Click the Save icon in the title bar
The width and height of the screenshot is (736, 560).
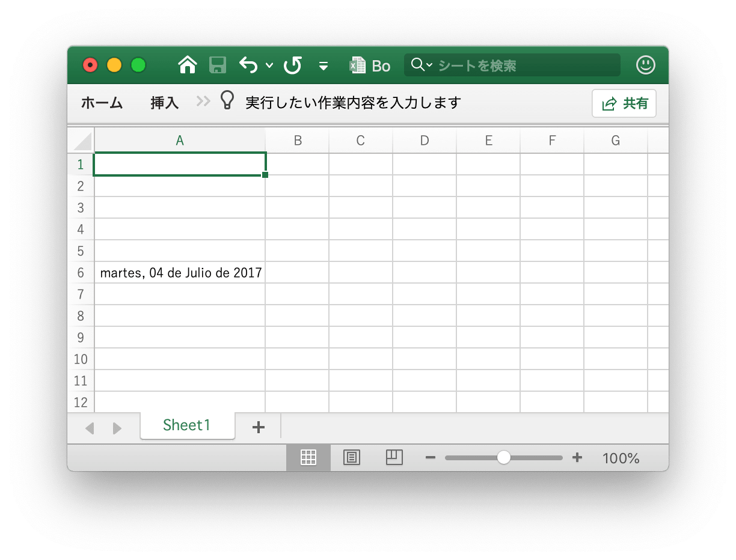pos(218,65)
